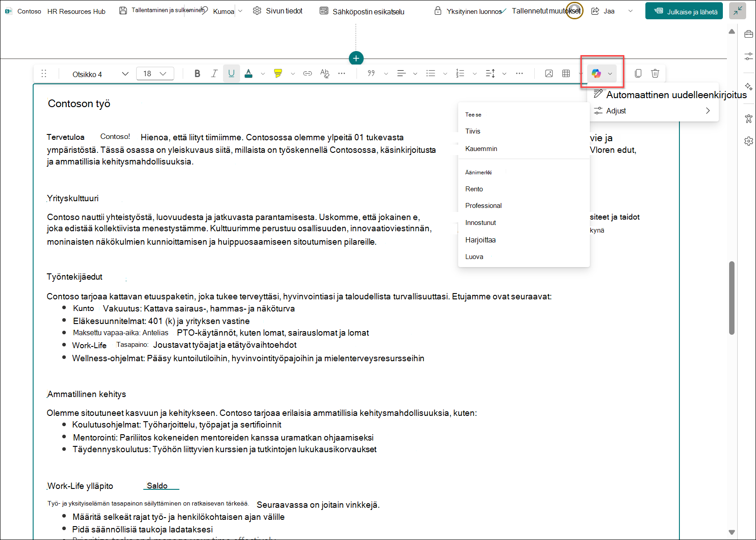Apply the font color button
This screenshot has width=756, height=540.
pos(249,73)
